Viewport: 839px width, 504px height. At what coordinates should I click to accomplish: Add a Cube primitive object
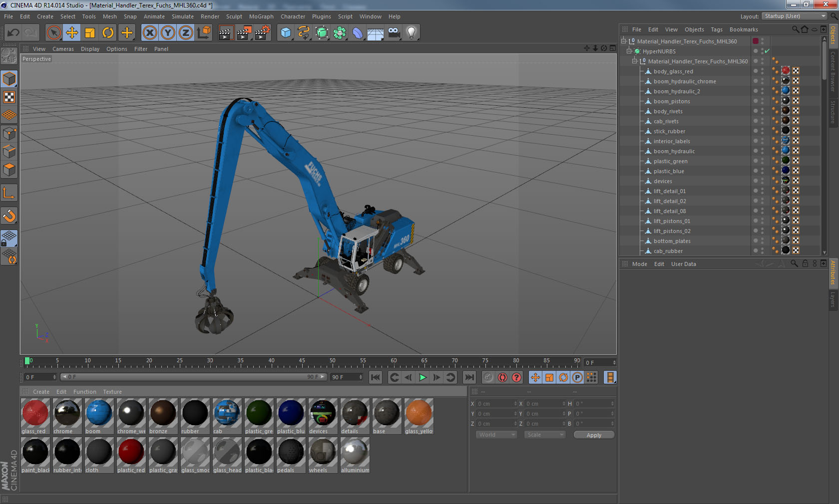pyautogui.click(x=286, y=33)
